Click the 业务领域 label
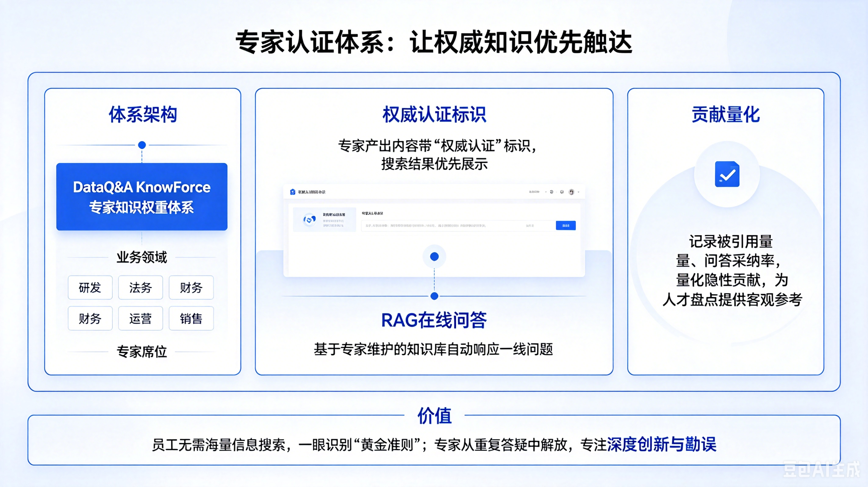Image resolution: width=868 pixels, height=487 pixels. (142, 257)
